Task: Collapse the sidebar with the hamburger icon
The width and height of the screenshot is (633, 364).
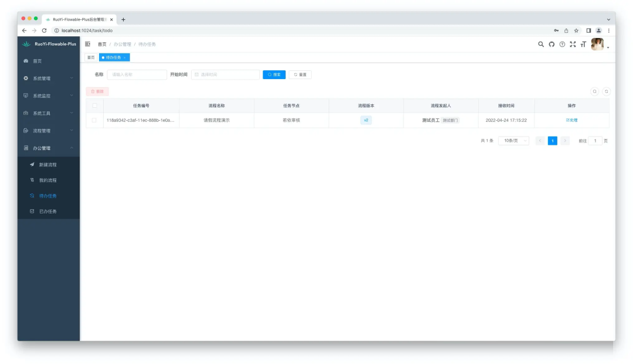Action: (88, 44)
